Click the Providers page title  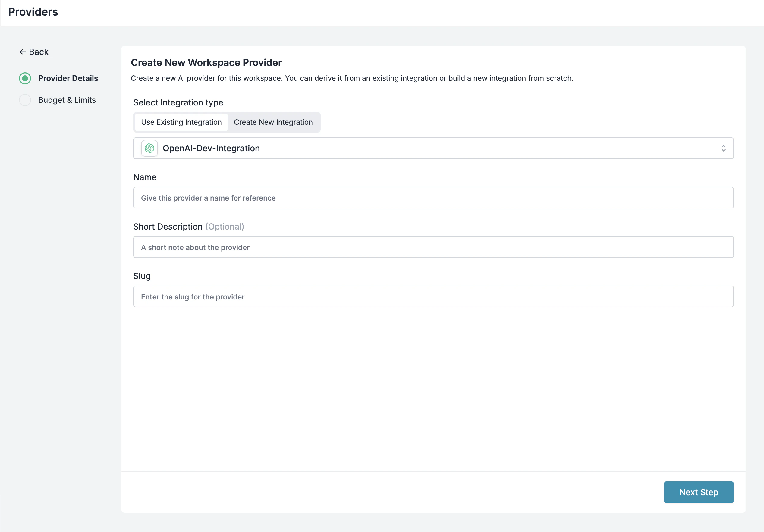pyautogui.click(x=33, y=12)
